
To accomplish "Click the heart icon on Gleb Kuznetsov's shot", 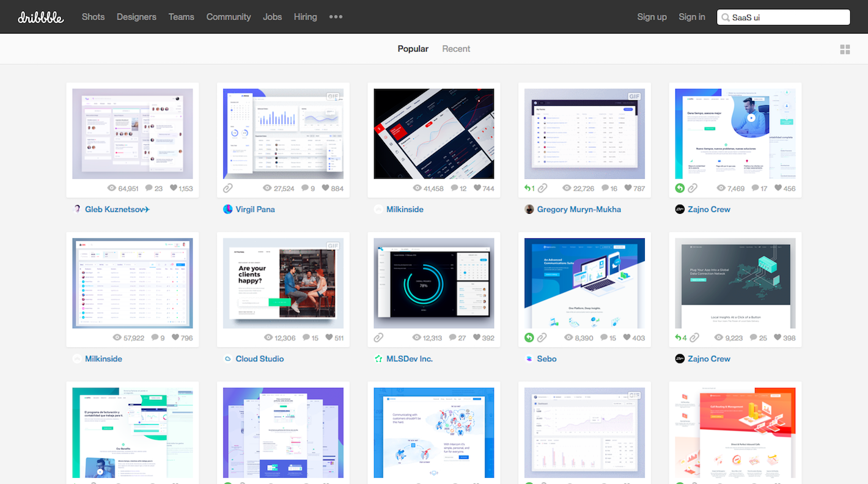I will (174, 188).
